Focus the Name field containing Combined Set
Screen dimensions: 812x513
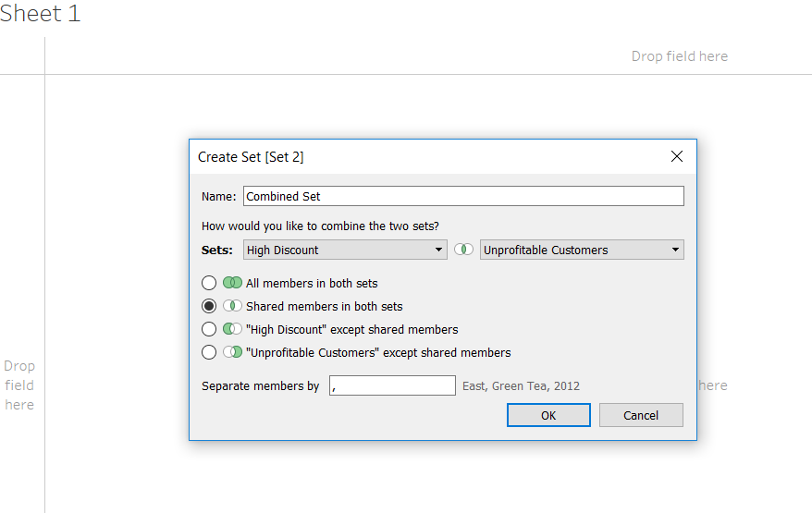point(463,196)
